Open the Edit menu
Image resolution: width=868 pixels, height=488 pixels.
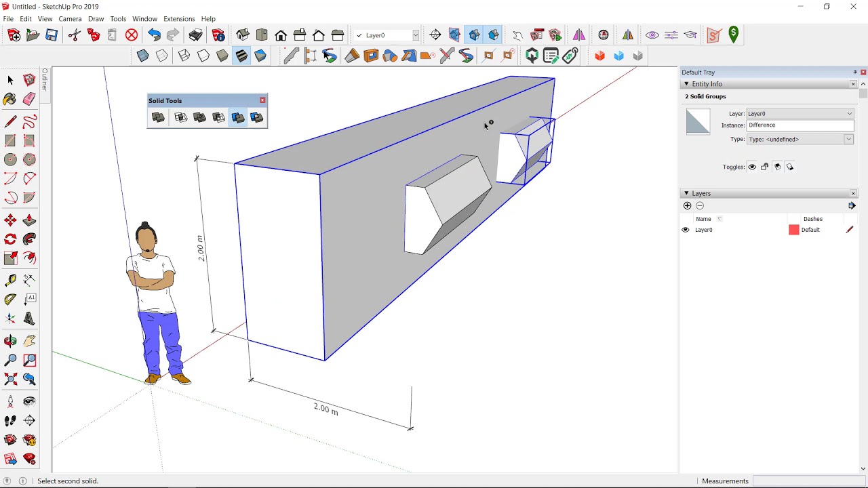(26, 19)
